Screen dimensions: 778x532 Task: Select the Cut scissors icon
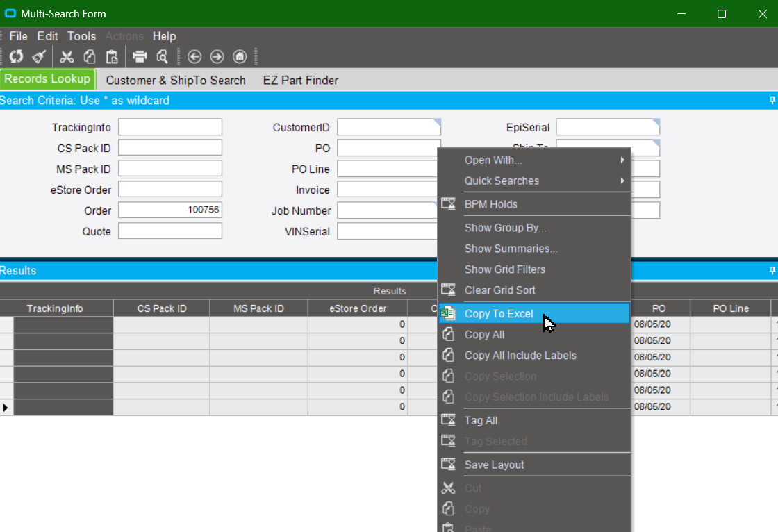click(67, 56)
